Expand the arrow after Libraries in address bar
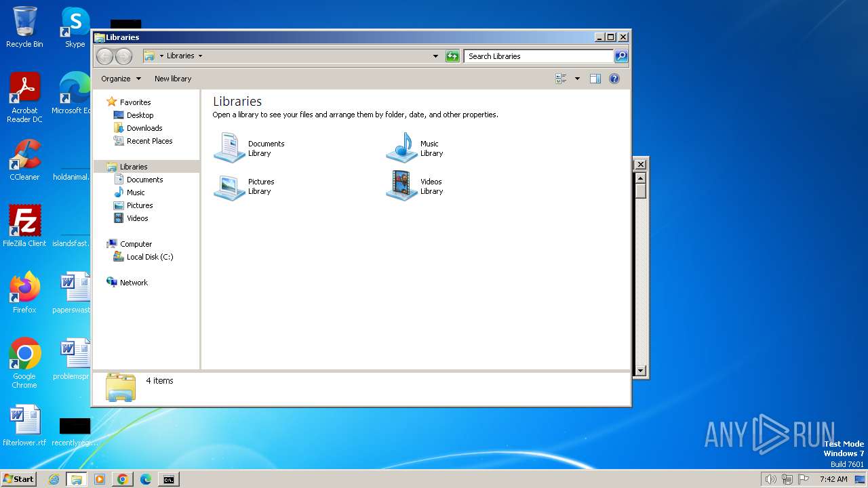 coord(200,56)
